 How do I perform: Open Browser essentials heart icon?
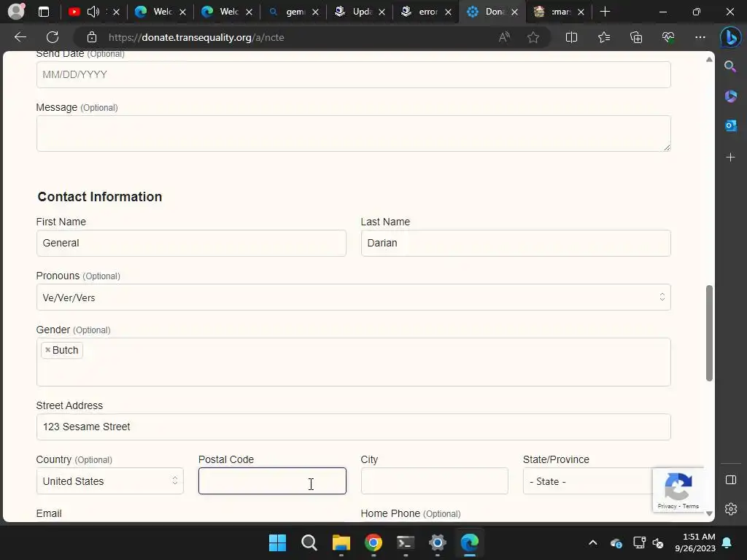(668, 37)
